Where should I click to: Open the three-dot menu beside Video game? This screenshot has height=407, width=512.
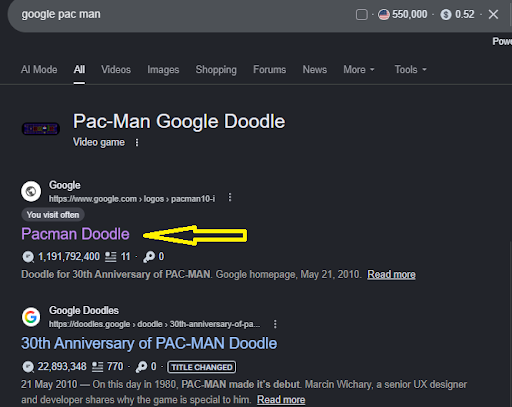tap(137, 143)
